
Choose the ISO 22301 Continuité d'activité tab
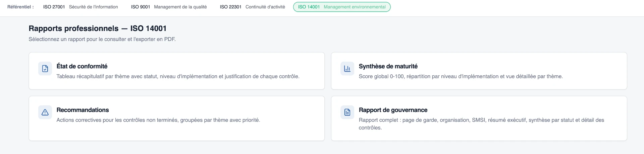click(252, 7)
